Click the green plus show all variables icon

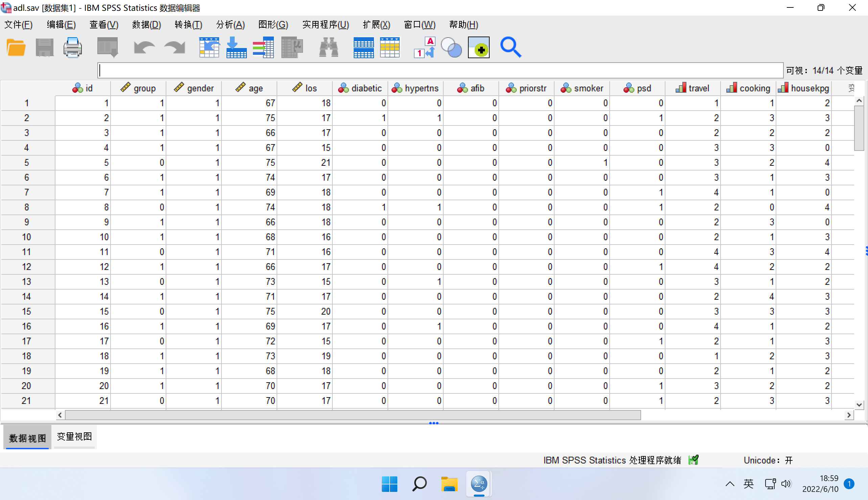(x=478, y=47)
